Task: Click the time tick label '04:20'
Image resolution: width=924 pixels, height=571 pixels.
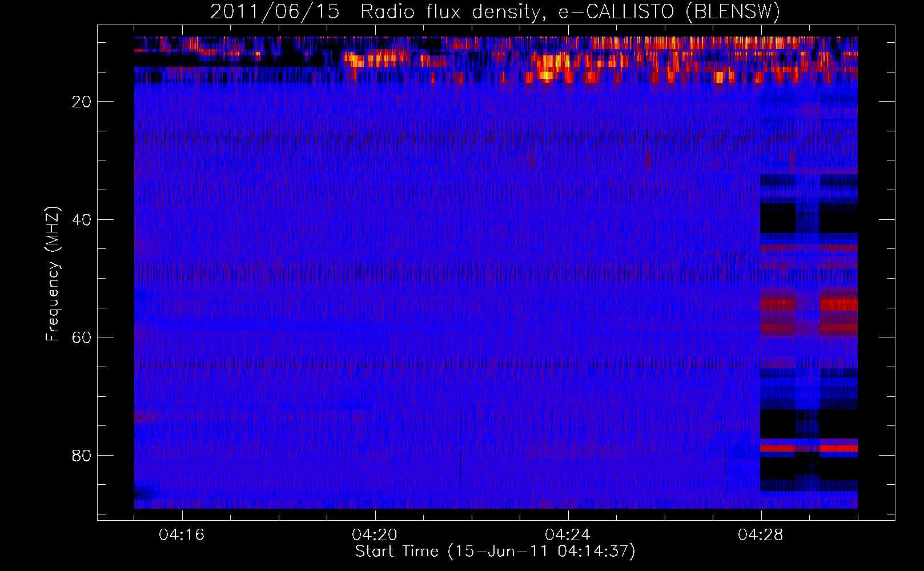Action: (375, 535)
